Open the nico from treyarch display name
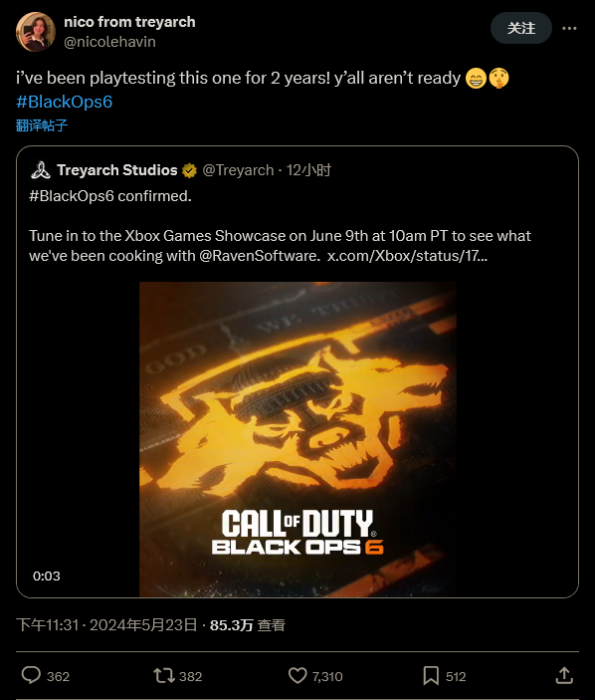Image resolution: width=595 pixels, height=700 pixels. [129, 22]
